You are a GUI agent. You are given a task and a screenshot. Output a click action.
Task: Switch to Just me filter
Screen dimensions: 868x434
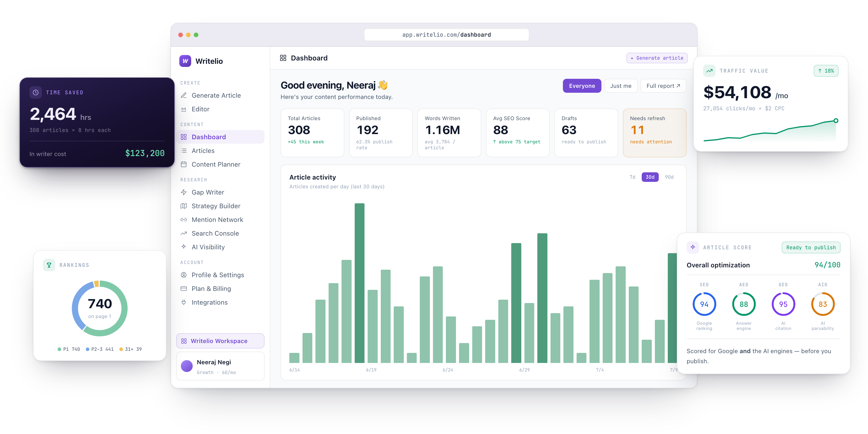[x=621, y=86]
